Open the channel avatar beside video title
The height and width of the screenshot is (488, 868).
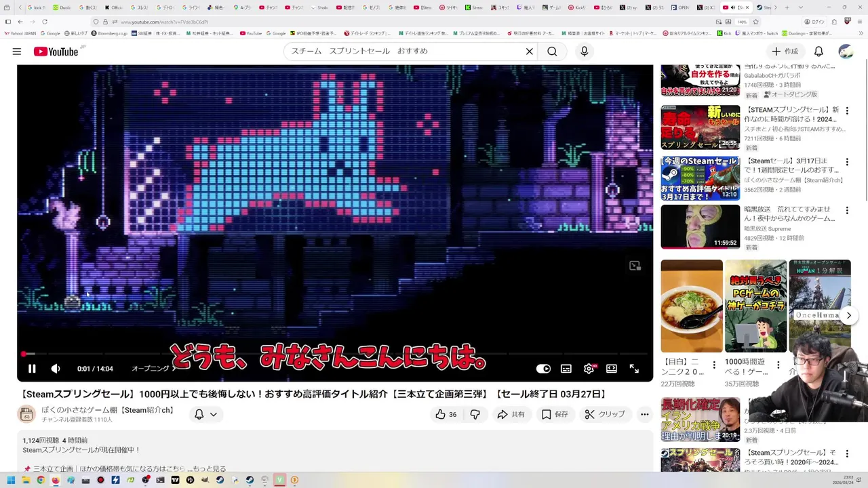click(26, 414)
